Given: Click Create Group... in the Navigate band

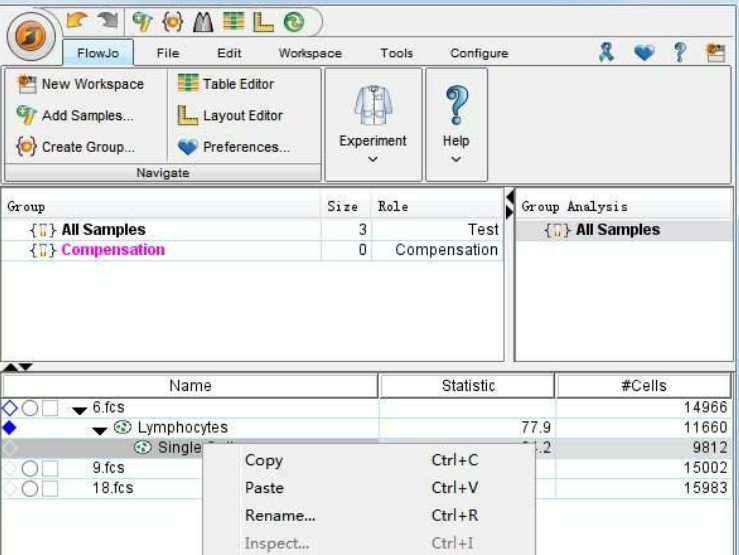Looking at the screenshot, I should click(x=75, y=147).
